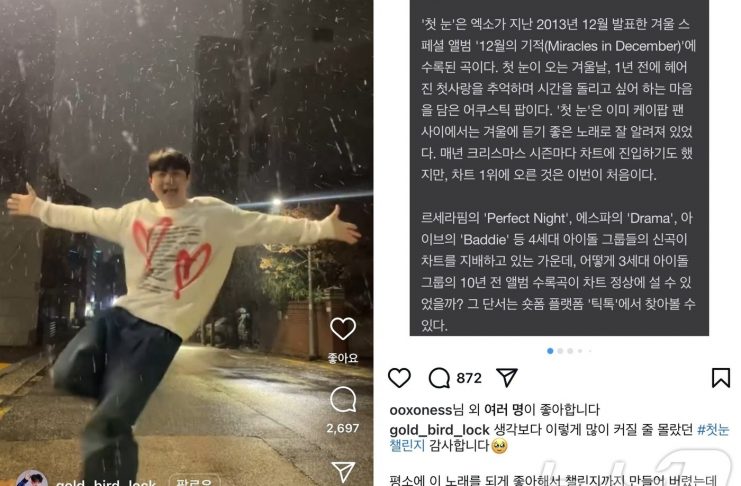
Task: Like the Instagram post with the heart icon
Action: (x=399, y=378)
